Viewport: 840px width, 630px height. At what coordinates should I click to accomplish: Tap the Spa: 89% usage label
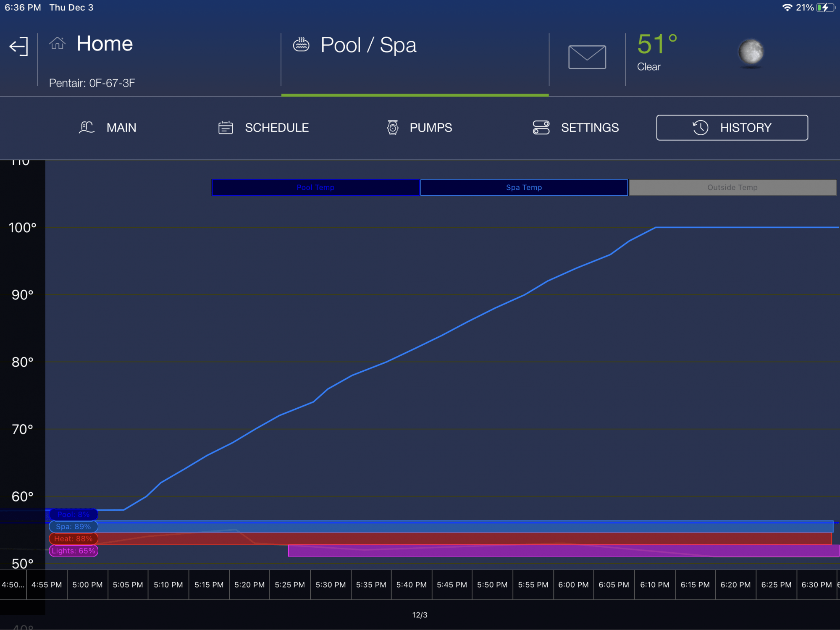[x=73, y=527]
